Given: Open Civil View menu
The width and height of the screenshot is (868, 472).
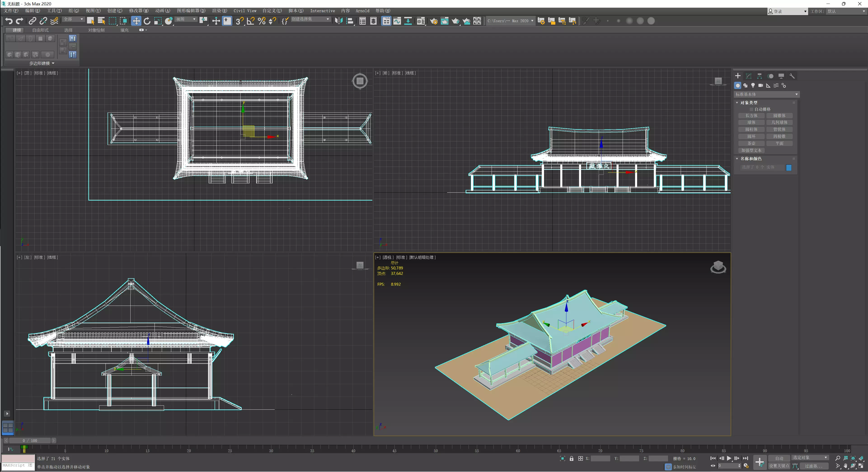Looking at the screenshot, I should 245,11.
